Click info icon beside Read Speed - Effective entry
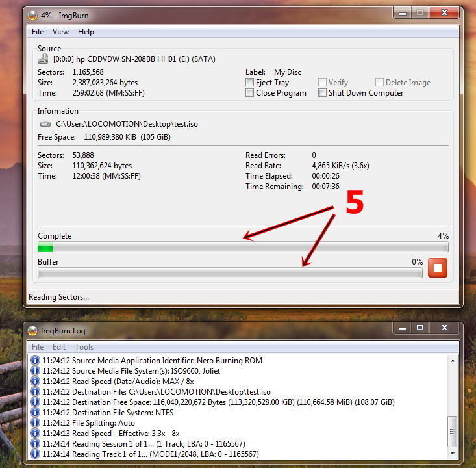The height and width of the screenshot is (468, 476). click(x=35, y=433)
